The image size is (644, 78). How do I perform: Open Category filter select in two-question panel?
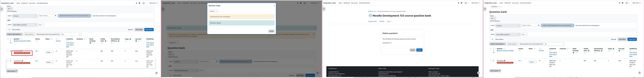click(25, 16)
